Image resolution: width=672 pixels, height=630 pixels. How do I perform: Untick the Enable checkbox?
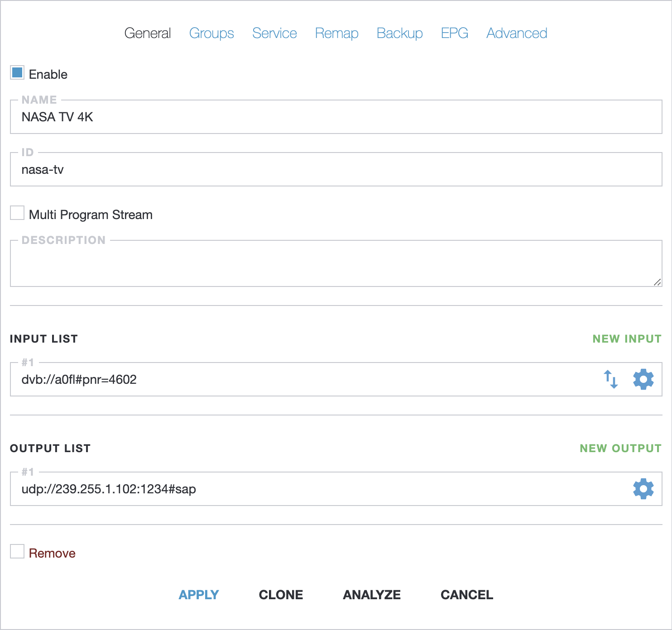pyautogui.click(x=17, y=73)
